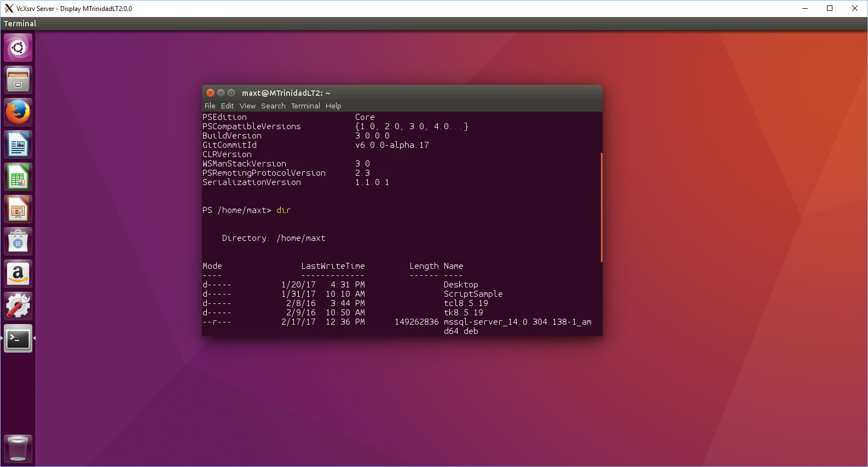Open the Terminal menu in menu bar

click(305, 106)
